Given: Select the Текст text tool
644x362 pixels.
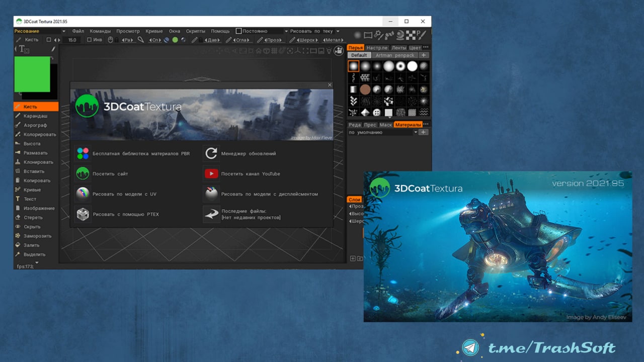Looking at the screenshot, I should [x=36, y=199].
